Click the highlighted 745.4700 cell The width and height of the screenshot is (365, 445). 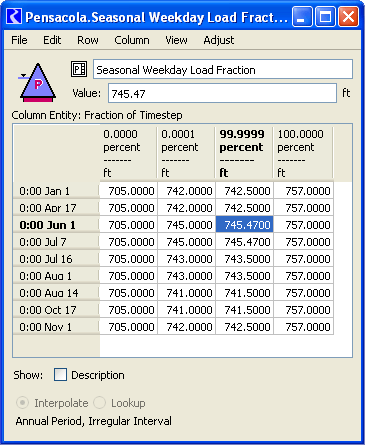[x=245, y=224]
